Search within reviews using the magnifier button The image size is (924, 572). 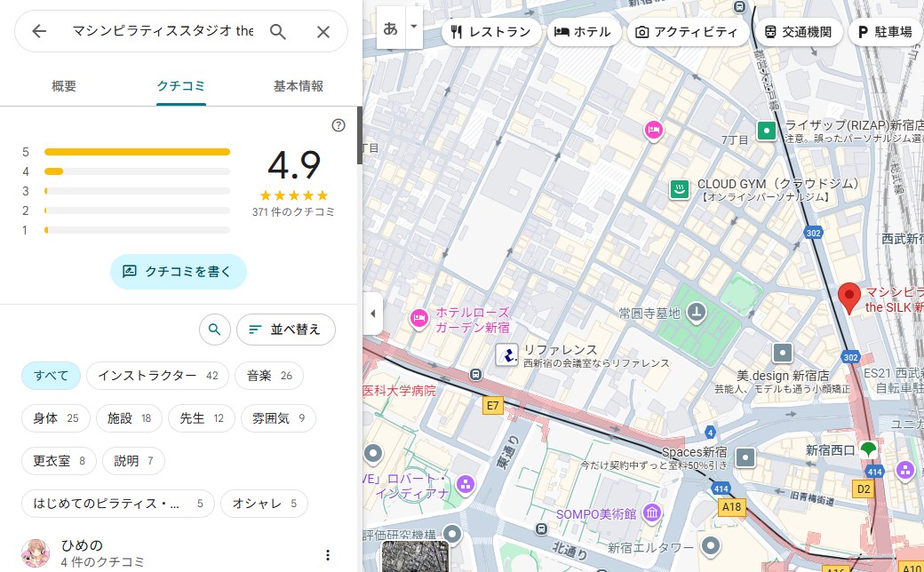tap(213, 330)
